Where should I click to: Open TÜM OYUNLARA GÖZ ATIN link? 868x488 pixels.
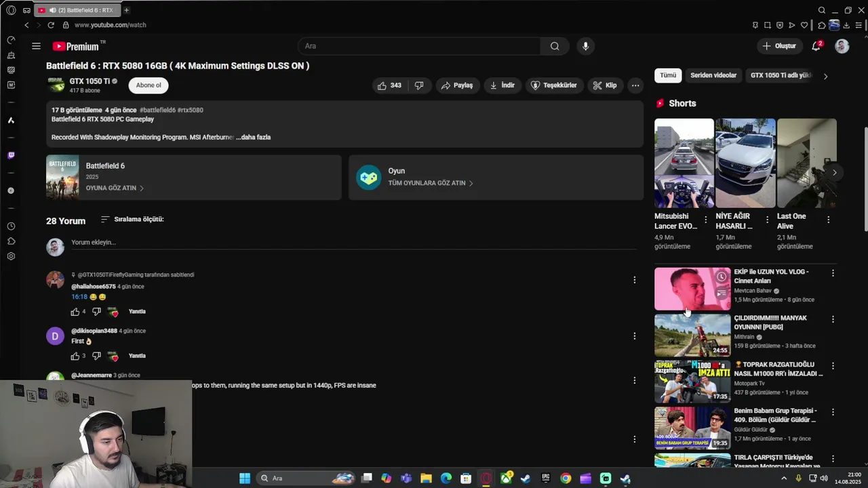tap(431, 183)
